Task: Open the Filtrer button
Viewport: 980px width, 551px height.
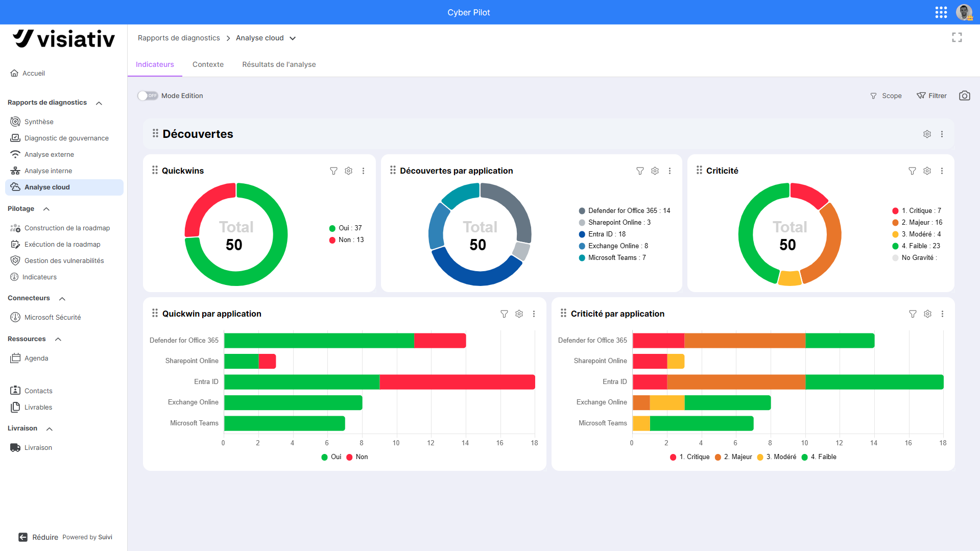Action: click(931, 96)
